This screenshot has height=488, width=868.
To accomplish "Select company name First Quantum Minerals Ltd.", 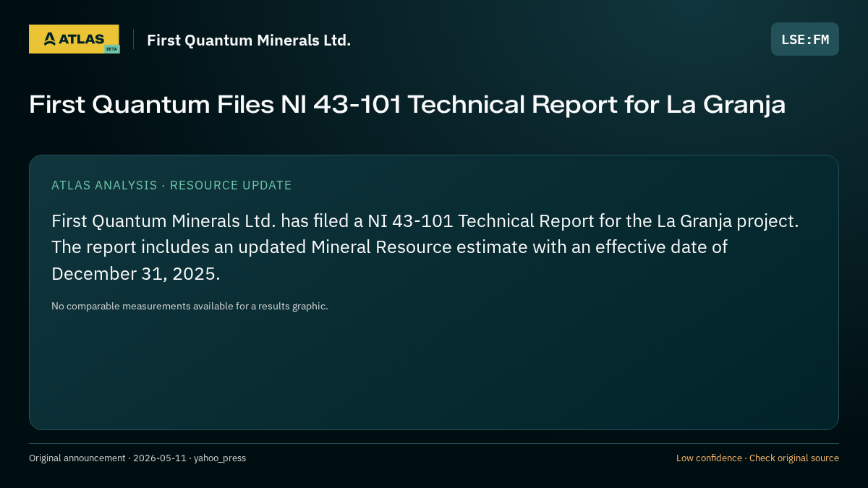I will 249,40.
